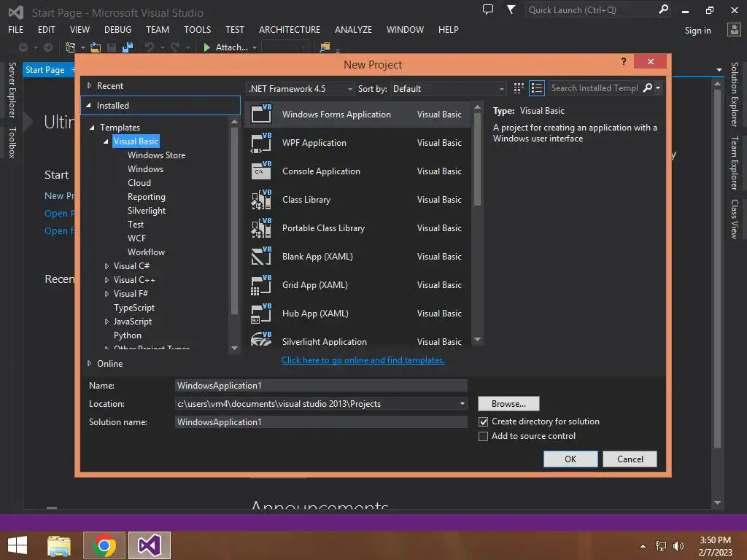747x560 pixels.
Task: Click the Blank App (XAML) icon
Action: (x=261, y=256)
